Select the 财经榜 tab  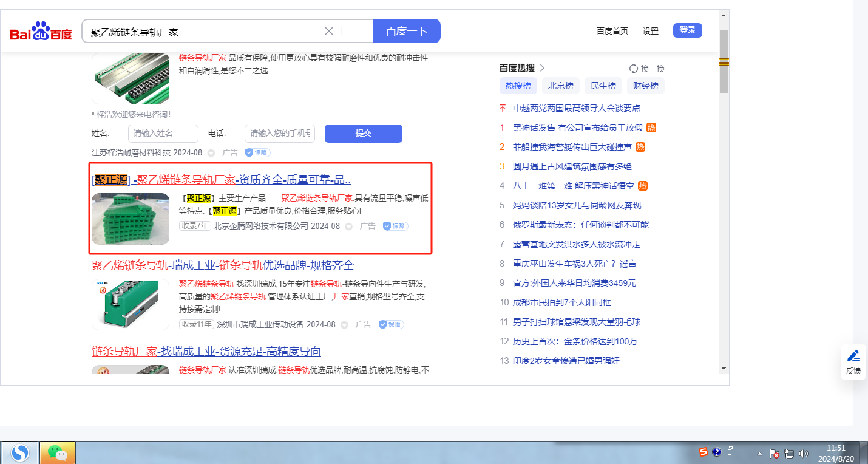(x=645, y=86)
